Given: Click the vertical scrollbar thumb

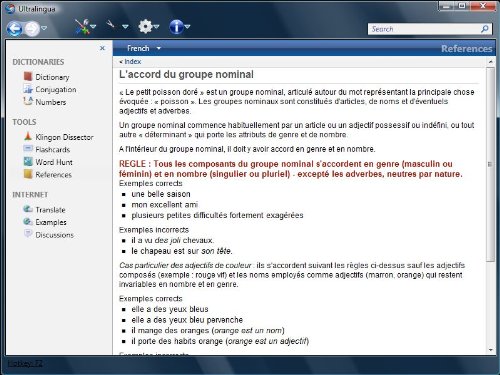Looking at the screenshot, I should coord(490,164).
